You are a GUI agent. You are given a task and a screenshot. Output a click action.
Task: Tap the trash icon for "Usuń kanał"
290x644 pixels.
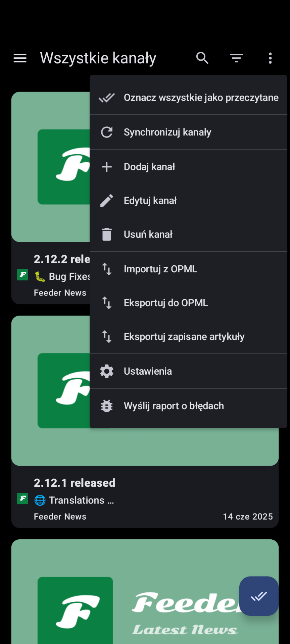(107, 234)
